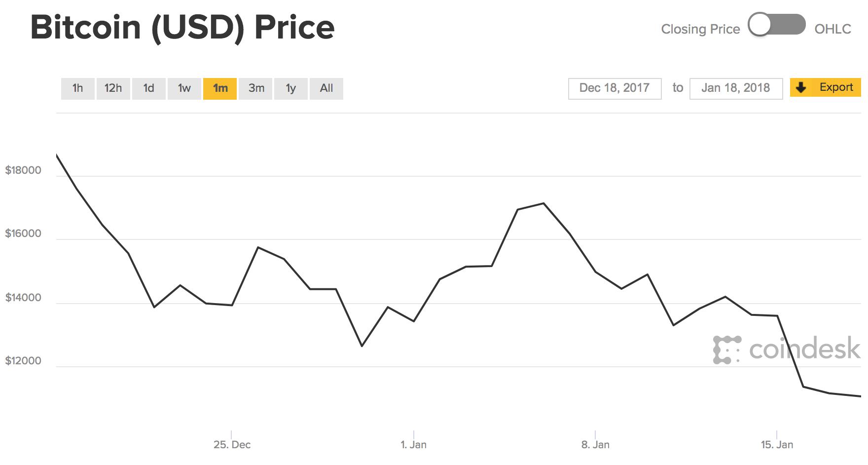Click the start date field Dec 18, 2017

pyautogui.click(x=615, y=88)
